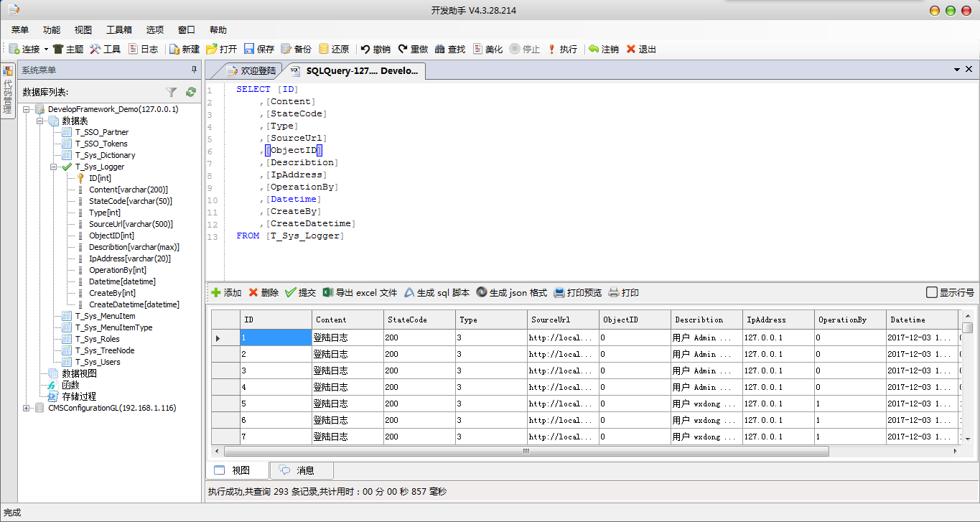Toggle the 显示行号 checkbox
The width and height of the screenshot is (980, 522).
coord(932,293)
